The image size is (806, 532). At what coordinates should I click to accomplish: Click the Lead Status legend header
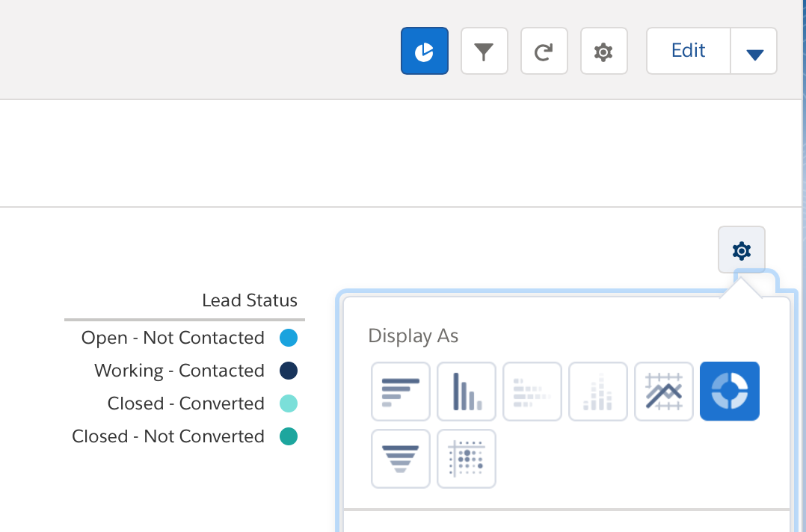249,300
